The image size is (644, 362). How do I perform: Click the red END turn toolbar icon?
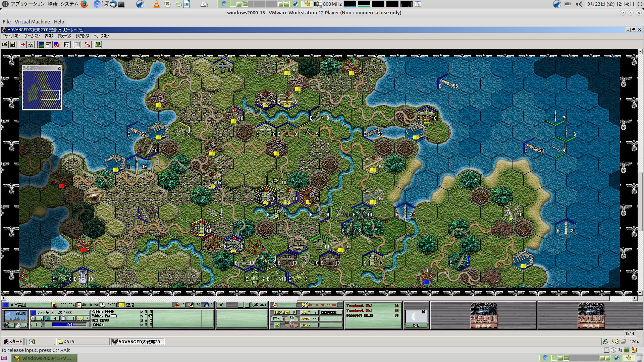[88, 45]
